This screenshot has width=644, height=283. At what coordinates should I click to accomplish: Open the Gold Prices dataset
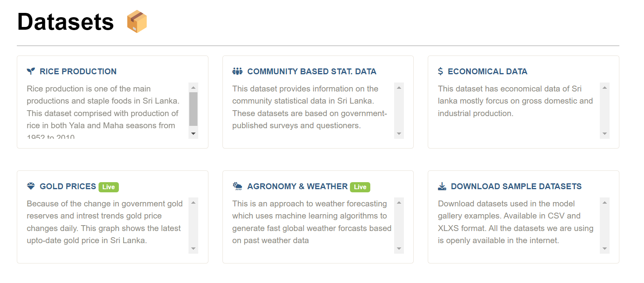68,186
